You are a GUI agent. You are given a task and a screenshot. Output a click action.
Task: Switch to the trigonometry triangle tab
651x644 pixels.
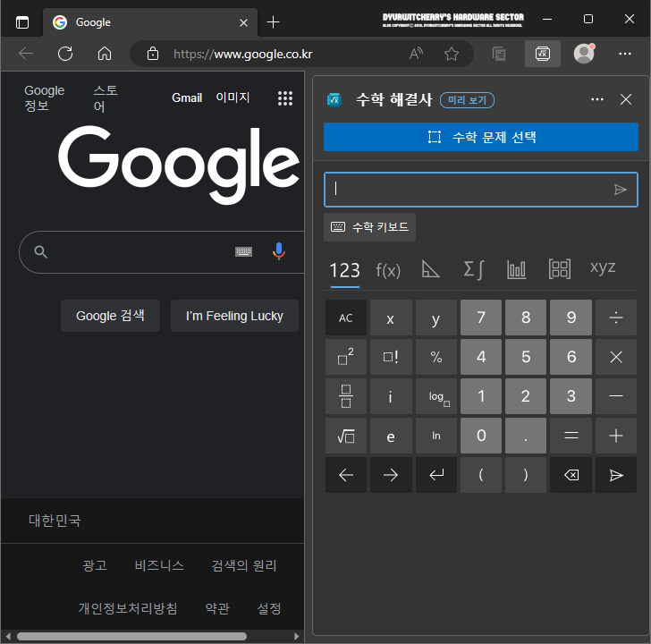click(430, 269)
